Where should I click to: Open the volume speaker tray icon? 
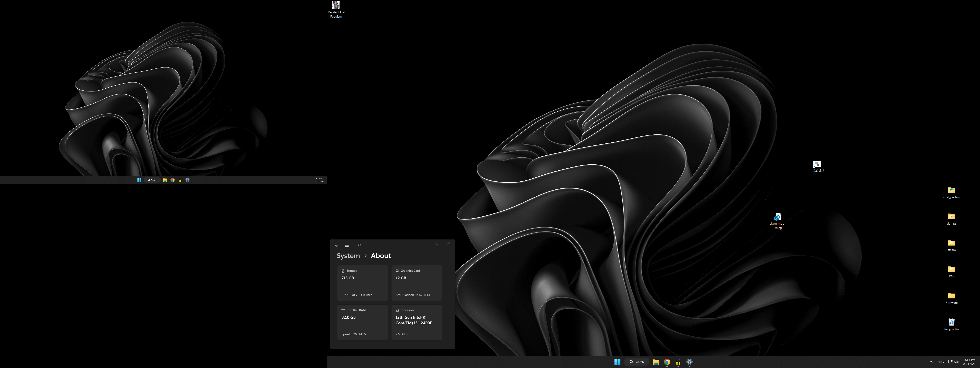(x=956, y=362)
